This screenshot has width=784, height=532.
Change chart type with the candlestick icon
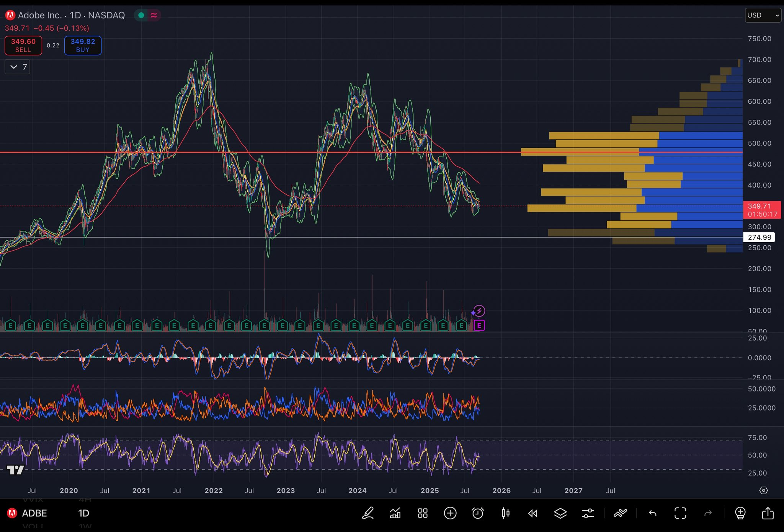[505, 513]
